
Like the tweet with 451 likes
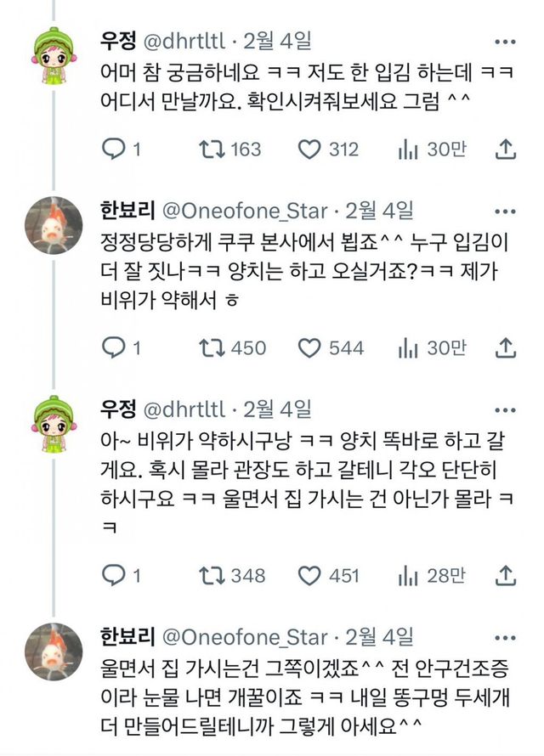pos(310,575)
